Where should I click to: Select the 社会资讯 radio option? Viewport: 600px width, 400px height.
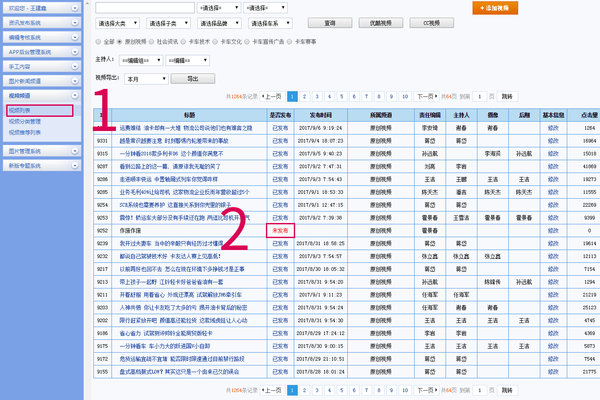[152, 42]
